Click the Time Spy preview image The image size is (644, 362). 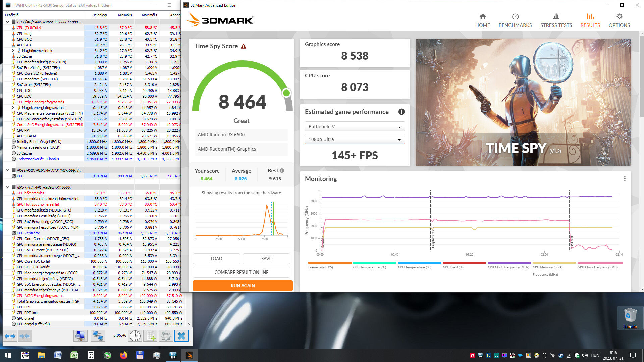pos(523,102)
